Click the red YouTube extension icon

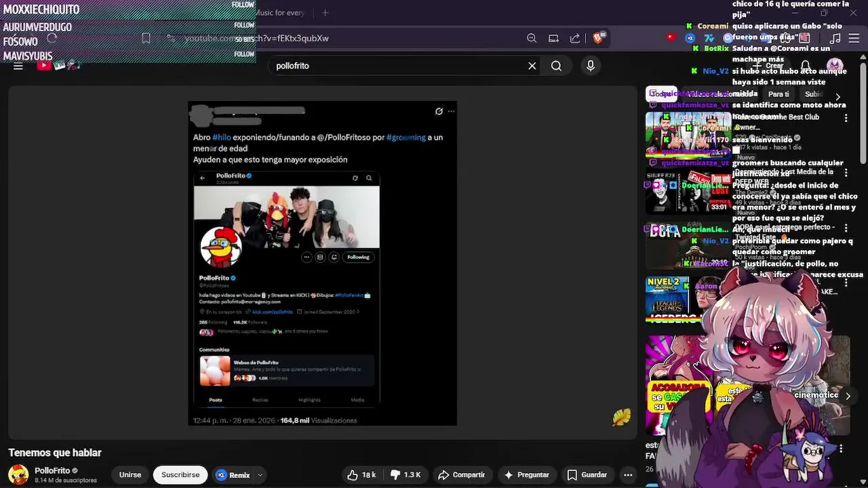coord(671,38)
